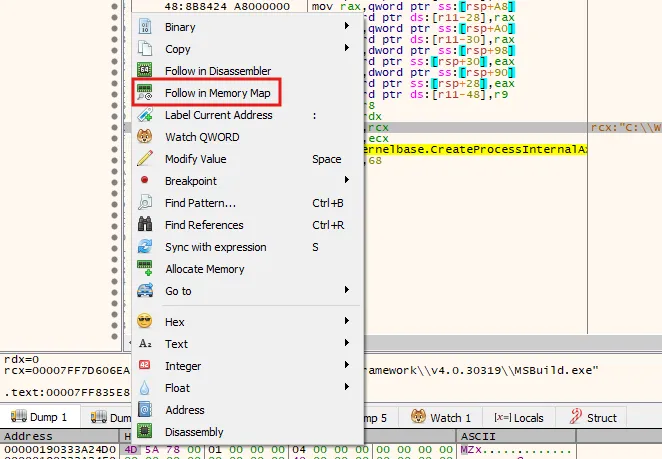The image size is (662, 459).
Task: Click the Follow in Memory Map icon
Action: [x=145, y=93]
